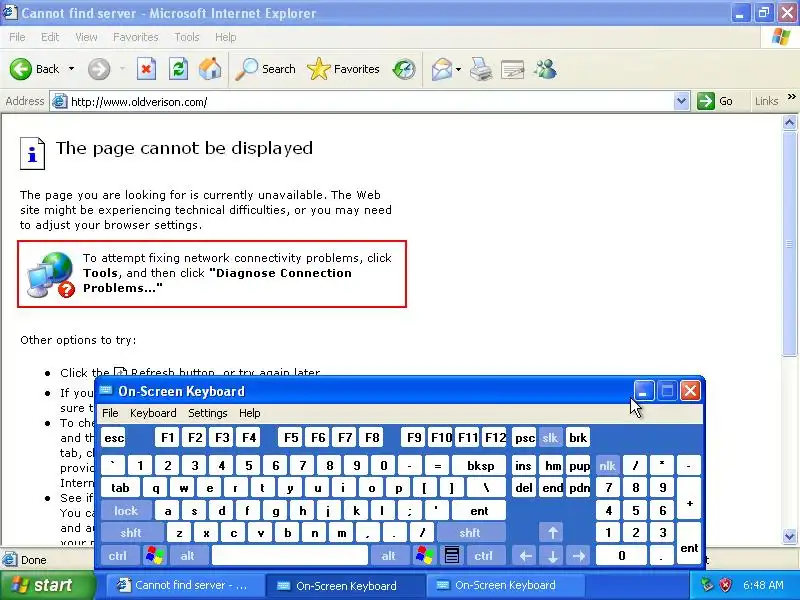Toggle the nlk num lock key

pos(607,465)
